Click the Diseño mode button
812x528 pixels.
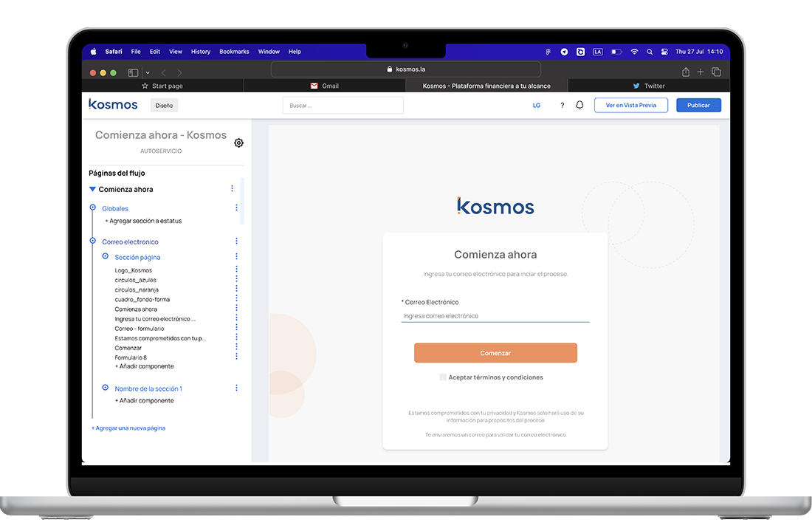tap(164, 105)
